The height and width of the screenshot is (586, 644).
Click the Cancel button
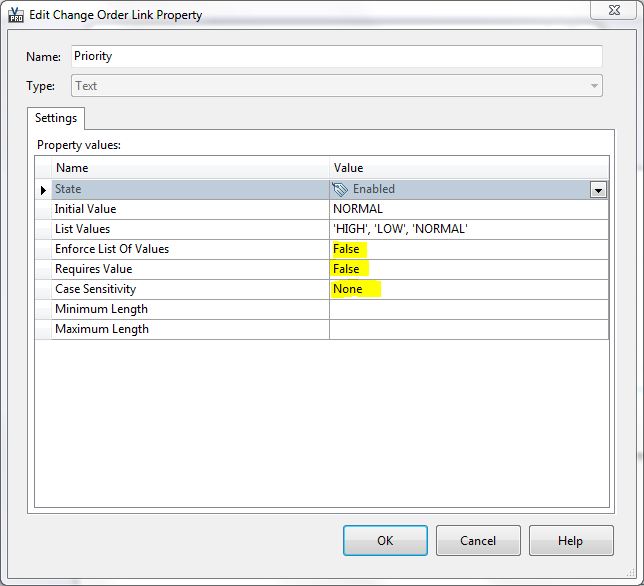coord(478,540)
